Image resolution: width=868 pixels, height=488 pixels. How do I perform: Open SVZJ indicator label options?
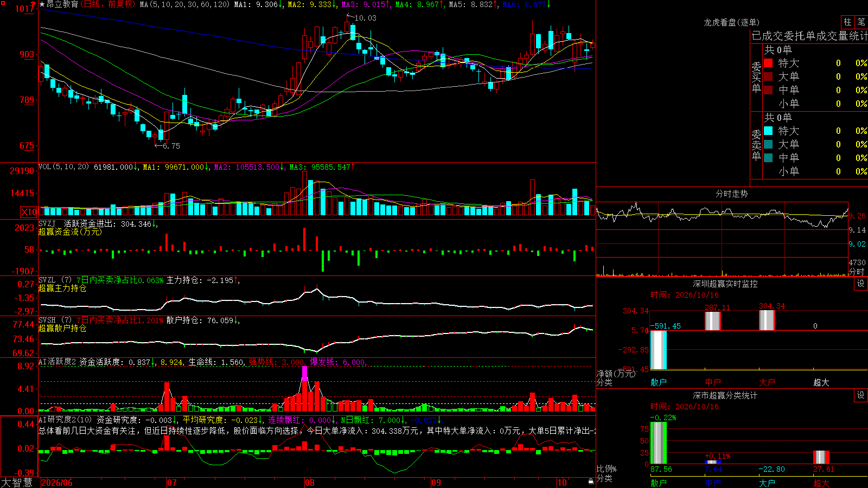point(47,223)
